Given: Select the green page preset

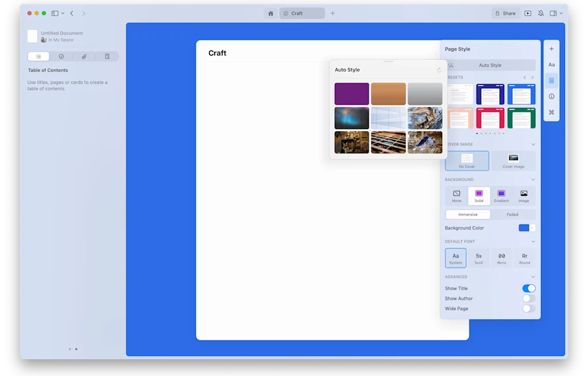Looking at the screenshot, I should pos(521,118).
